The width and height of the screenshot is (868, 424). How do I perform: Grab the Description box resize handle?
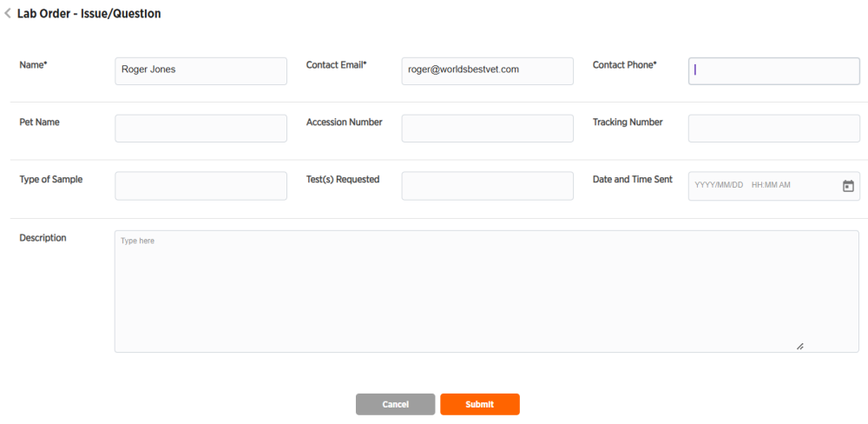pyautogui.click(x=799, y=347)
